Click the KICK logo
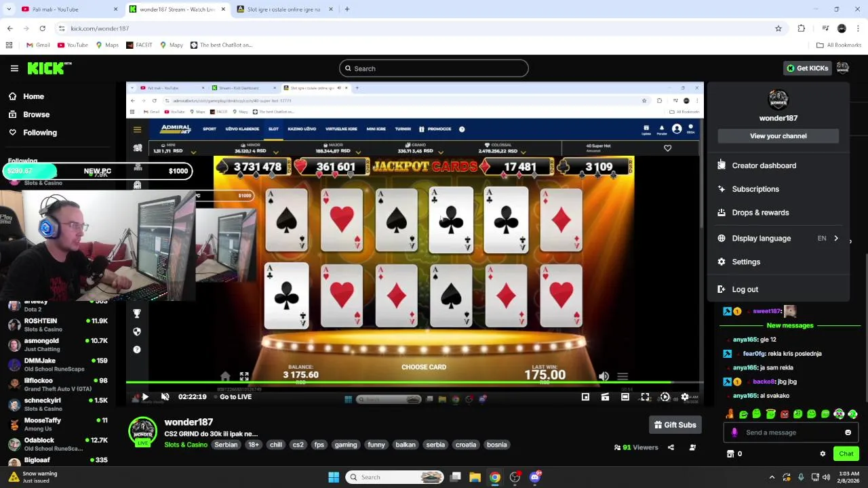This screenshot has width=868, height=488. point(50,68)
